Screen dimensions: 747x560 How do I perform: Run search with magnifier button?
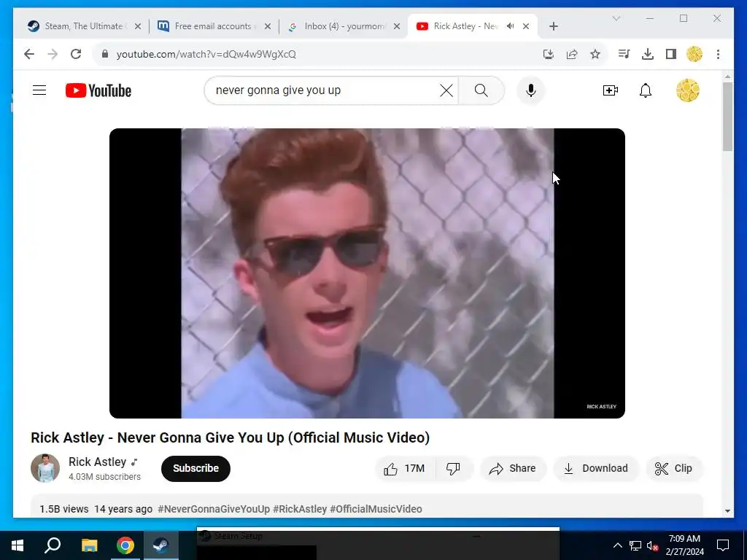(481, 90)
